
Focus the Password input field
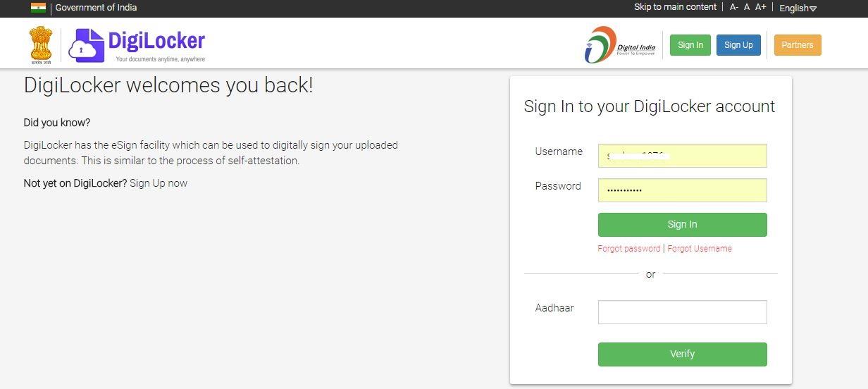682,190
